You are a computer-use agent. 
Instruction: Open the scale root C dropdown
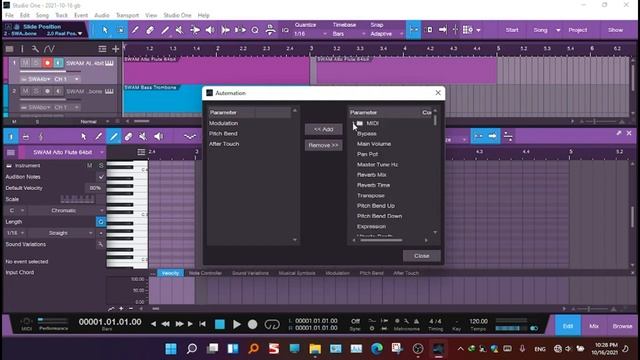16,211
